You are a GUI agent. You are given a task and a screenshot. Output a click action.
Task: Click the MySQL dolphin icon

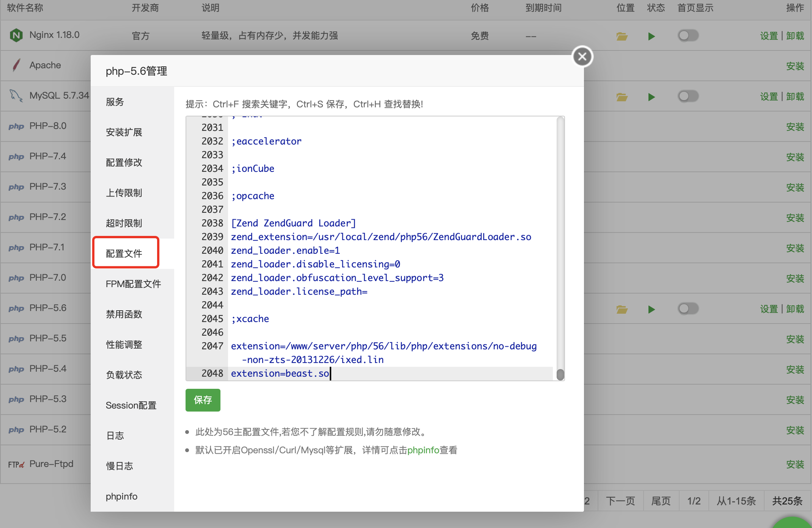[x=16, y=95]
